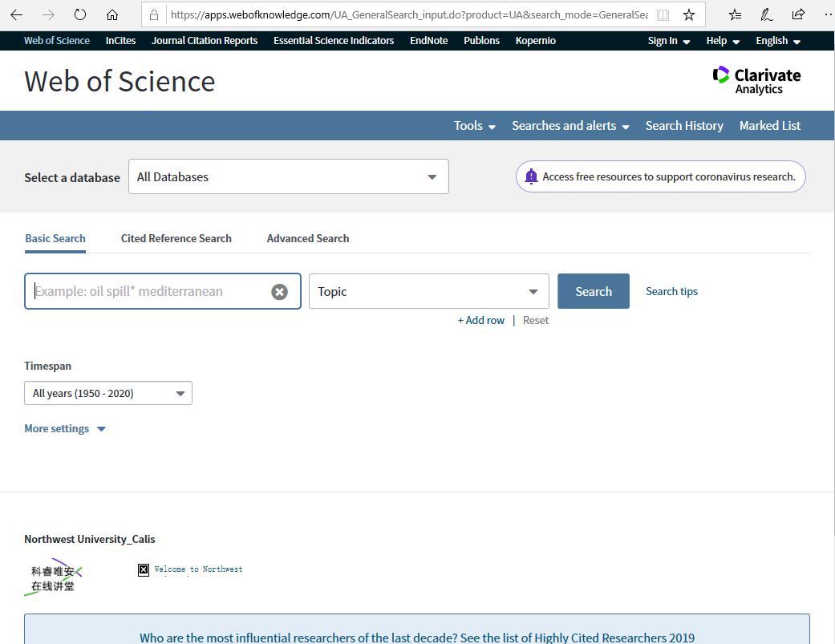835x644 pixels.
Task: Click the Search button
Action: [x=593, y=291]
